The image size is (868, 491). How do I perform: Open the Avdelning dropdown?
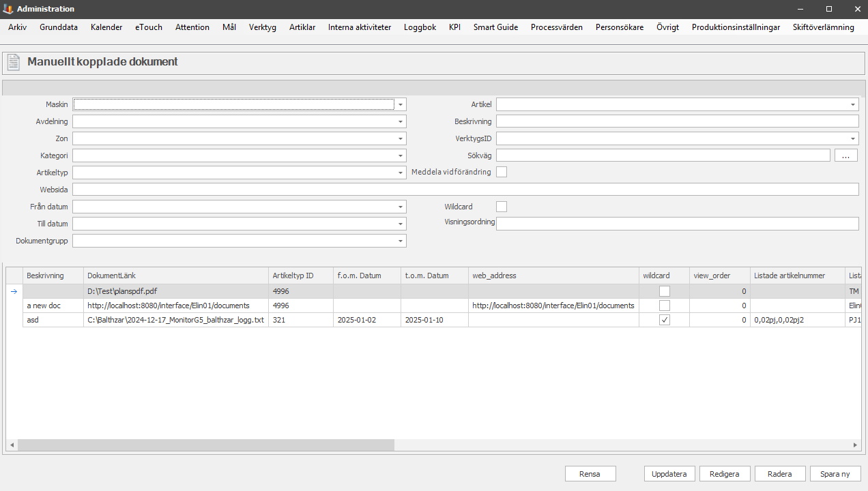pos(401,121)
